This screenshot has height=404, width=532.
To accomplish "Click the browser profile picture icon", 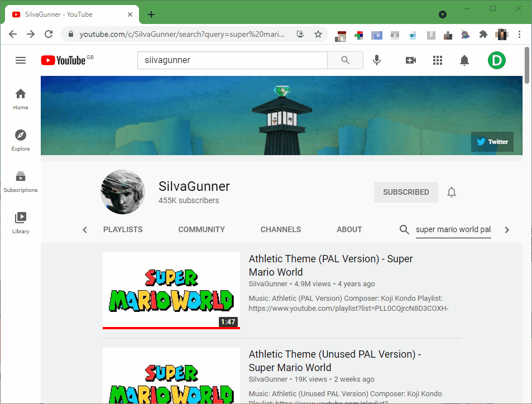I will 501,34.
